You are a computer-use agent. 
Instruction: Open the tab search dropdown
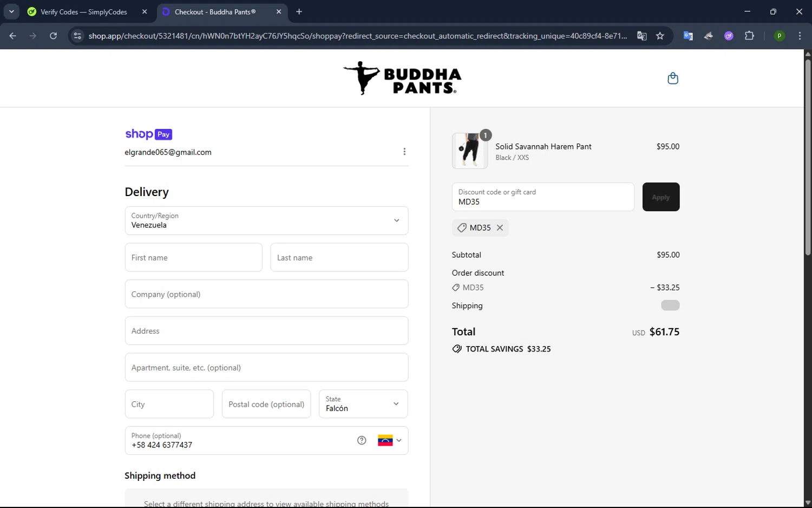(x=11, y=11)
